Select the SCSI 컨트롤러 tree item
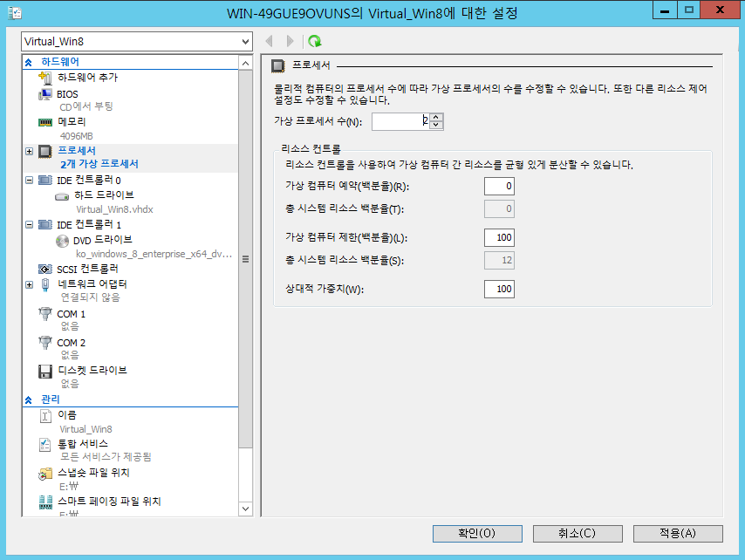The height and width of the screenshot is (560, 745). tap(87, 269)
